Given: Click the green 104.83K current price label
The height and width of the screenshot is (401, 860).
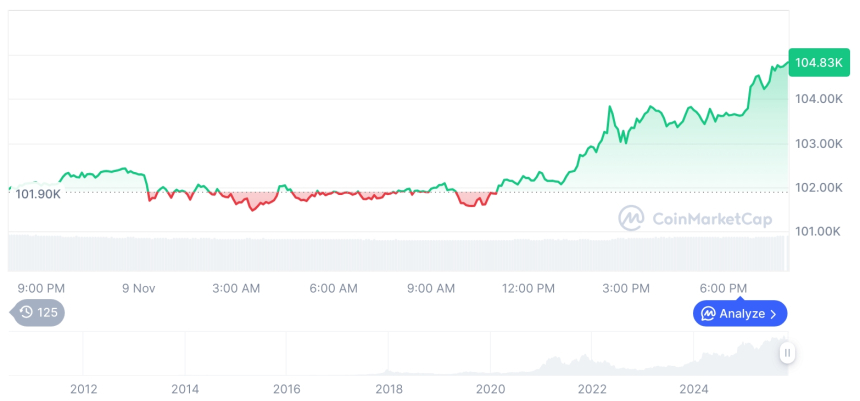Looking at the screenshot, I should 818,63.
